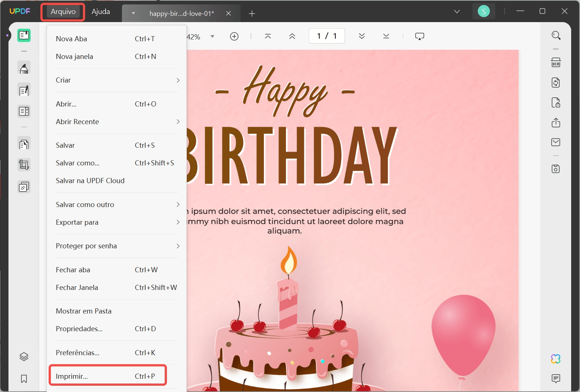Add a new tab with the plus button
The image size is (580, 392).
click(x=252, y=14)
